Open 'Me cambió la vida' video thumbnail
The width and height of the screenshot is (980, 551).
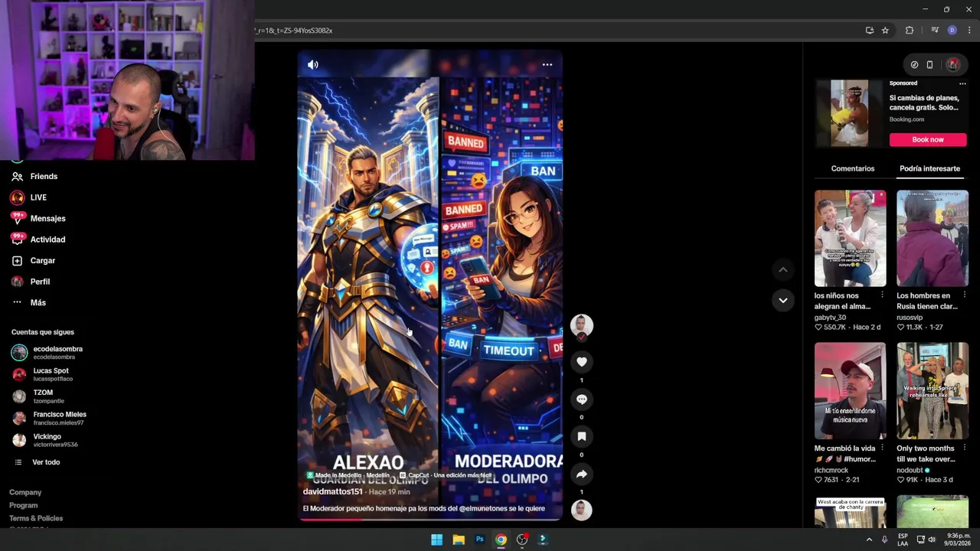click(850, 391)
